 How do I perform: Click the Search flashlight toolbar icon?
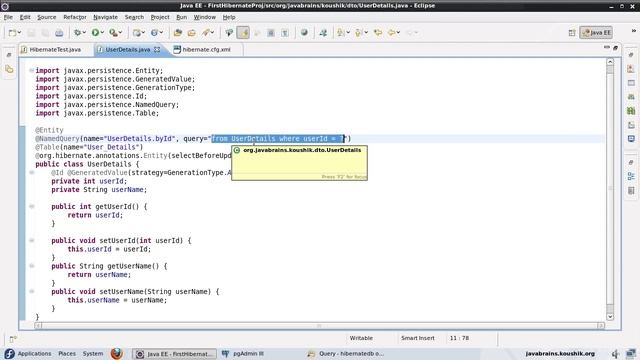(x=206, y=33)
